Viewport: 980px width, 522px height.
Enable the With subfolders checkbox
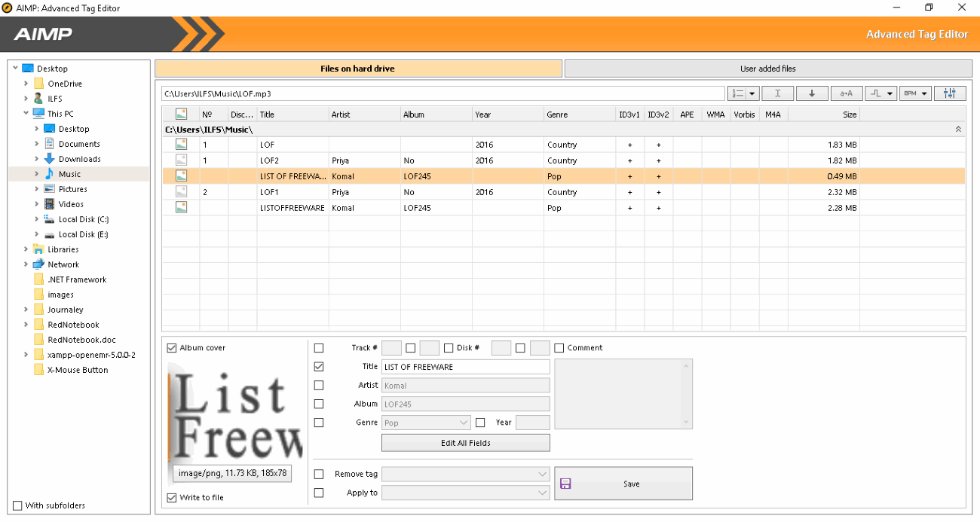coord(18,505)
